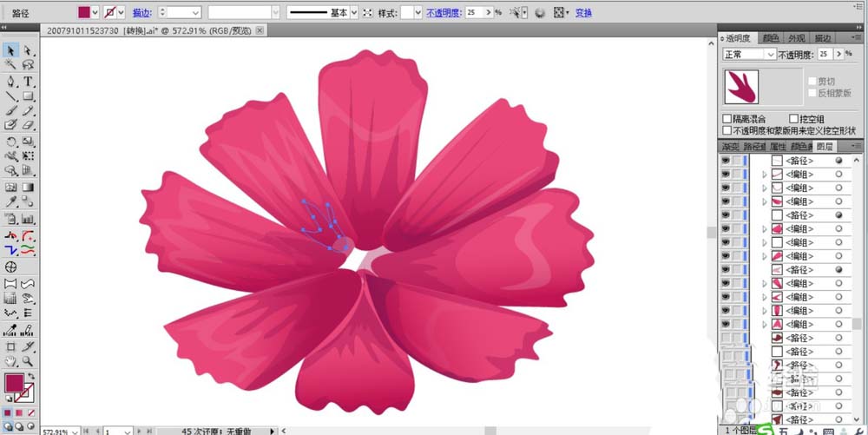Switch to the 属性 panel tab

[x=777, y=147]
